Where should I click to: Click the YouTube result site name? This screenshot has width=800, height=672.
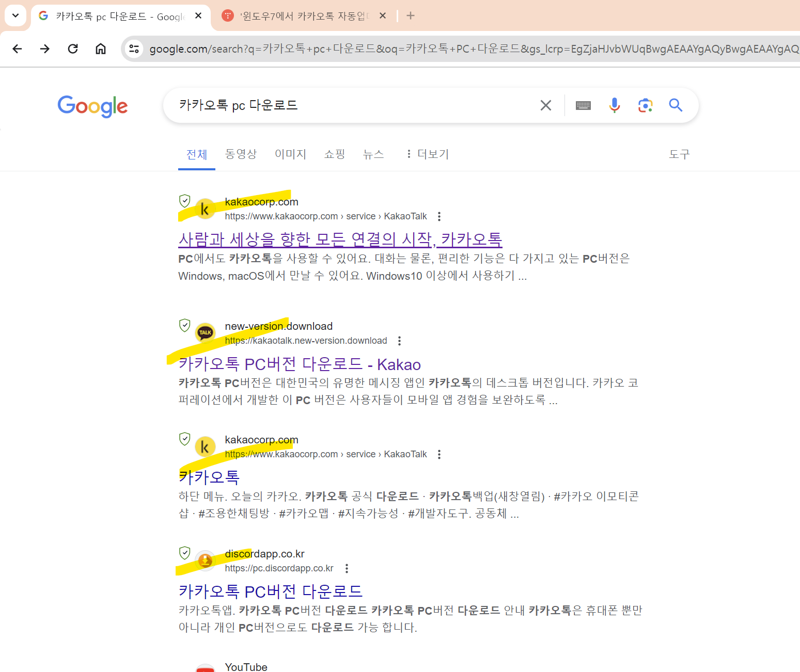pyautogui.click(x=246, y=667)
